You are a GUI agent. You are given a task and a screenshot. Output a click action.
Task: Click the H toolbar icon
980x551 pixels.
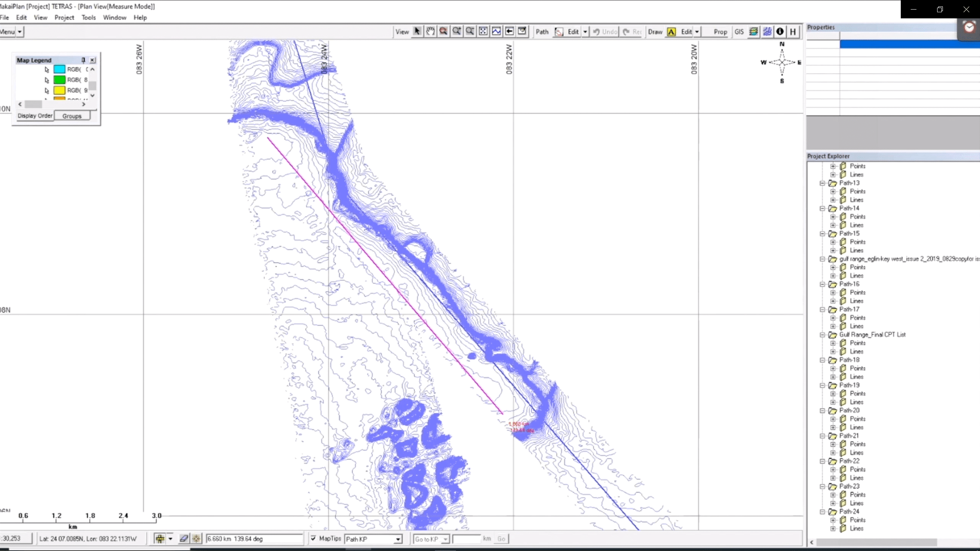pos(793,32)
